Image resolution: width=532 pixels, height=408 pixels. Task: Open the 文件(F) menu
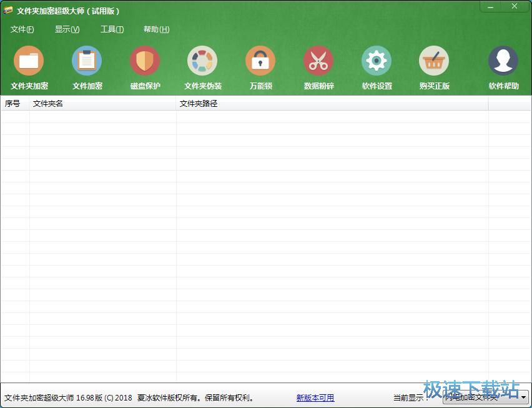pos(22,29)
